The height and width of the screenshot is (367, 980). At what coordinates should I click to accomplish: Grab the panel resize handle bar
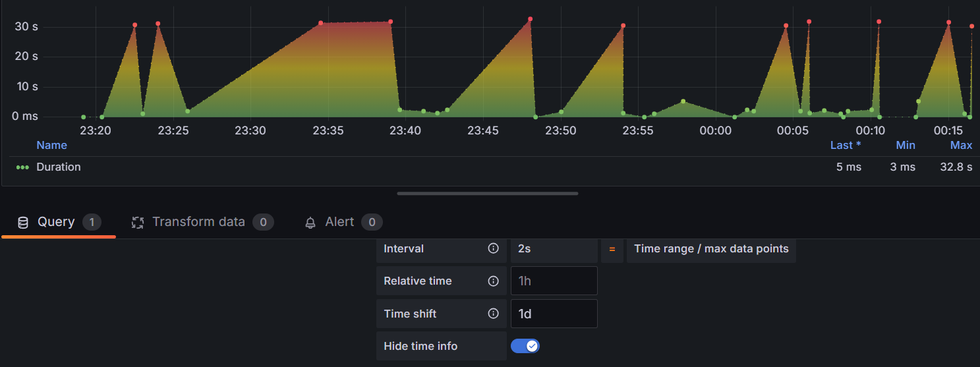(488, 194)
